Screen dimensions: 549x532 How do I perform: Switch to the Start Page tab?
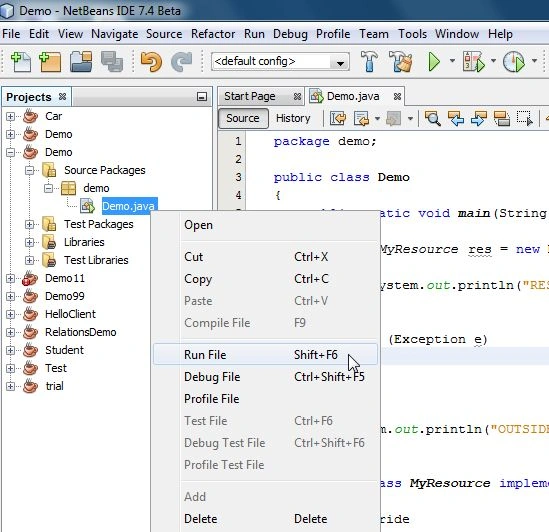click(x=250, y=96)
